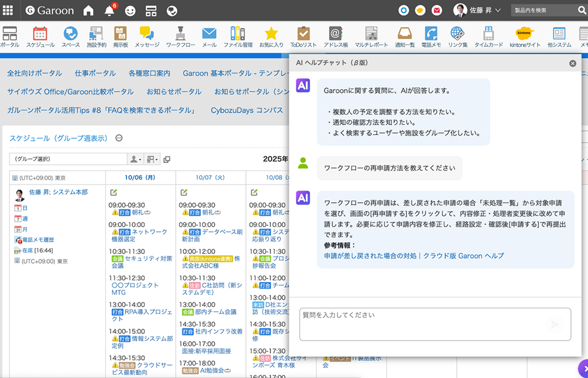Open the File Management (ファイル管理) icon
588x378 pixels.
click(238, 37)
